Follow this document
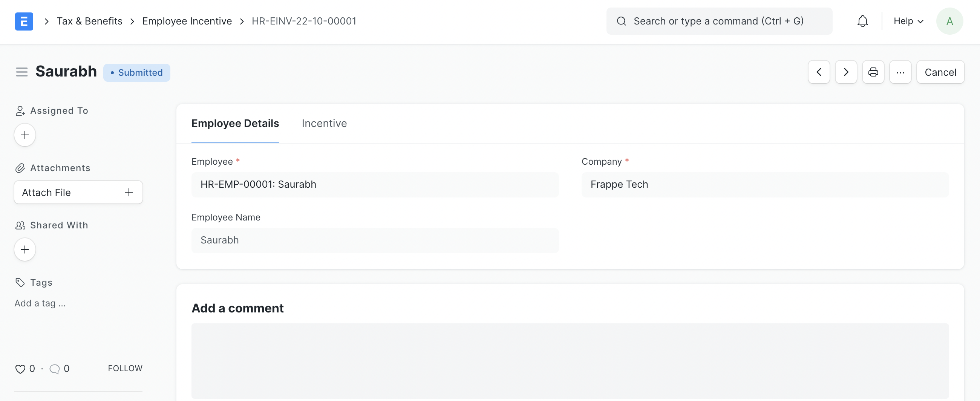The width and height of the screenshot is (980, 401). click(x=125, y=368)
